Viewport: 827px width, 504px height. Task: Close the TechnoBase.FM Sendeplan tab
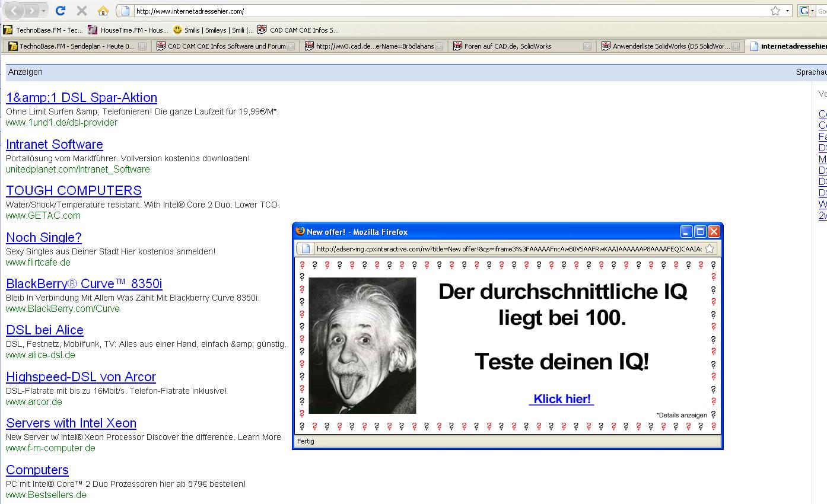142,46
